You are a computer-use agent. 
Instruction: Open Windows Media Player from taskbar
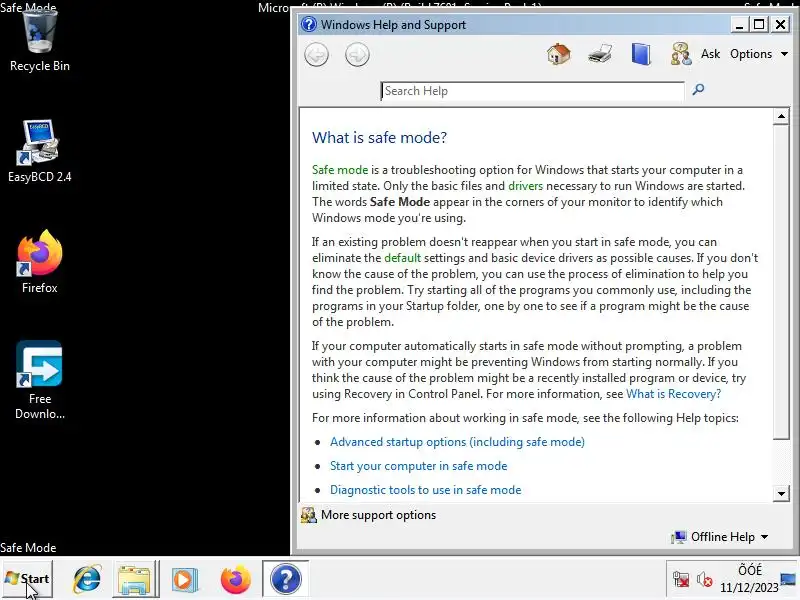(185, 579)
